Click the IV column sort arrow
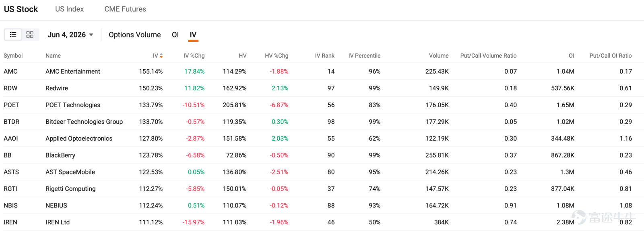This screenshot has height=232, width=644. pyautogui.click(x=161, y=56)
